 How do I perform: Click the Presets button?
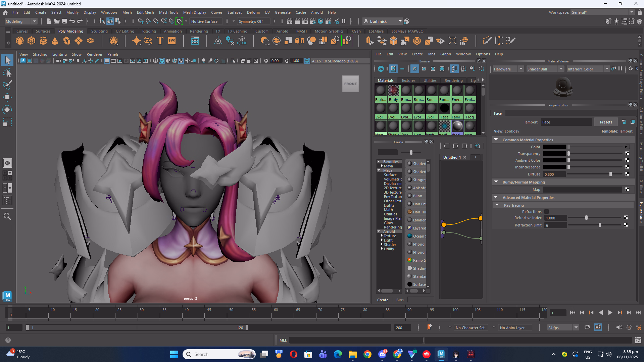click(x=606, y=122)
